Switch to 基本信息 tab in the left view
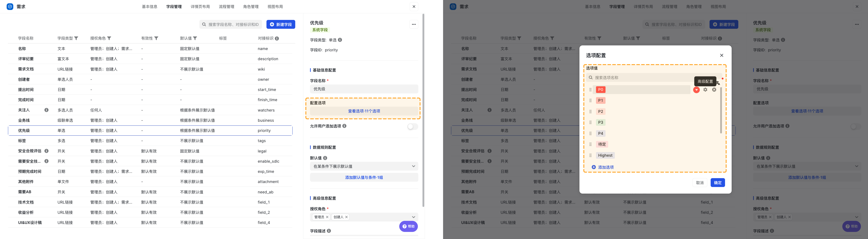Image resolution: width=868 pixels, height=239 pixels. 150,7
